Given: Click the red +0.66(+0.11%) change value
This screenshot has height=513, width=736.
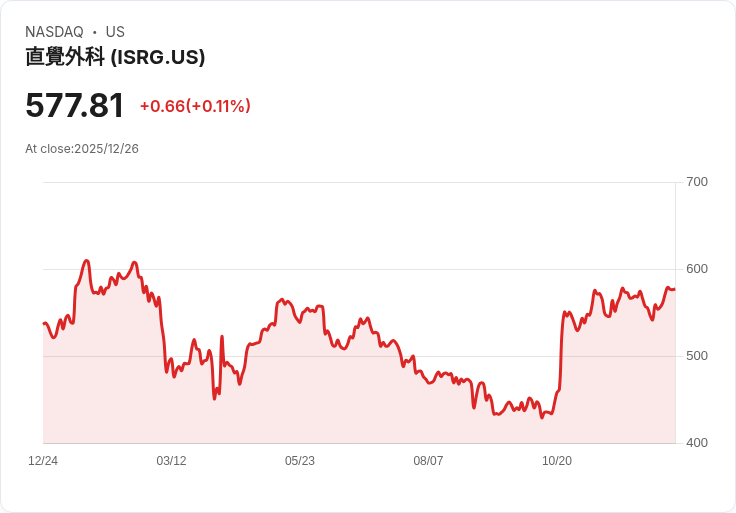Looking at the screenshot, I should coord(195,106).
